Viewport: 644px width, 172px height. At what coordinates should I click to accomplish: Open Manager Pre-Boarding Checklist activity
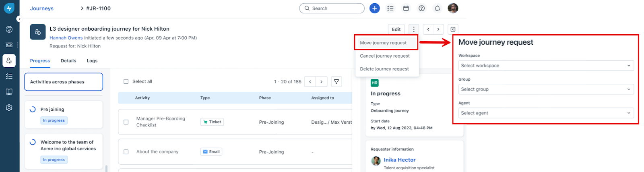(161, 122)
